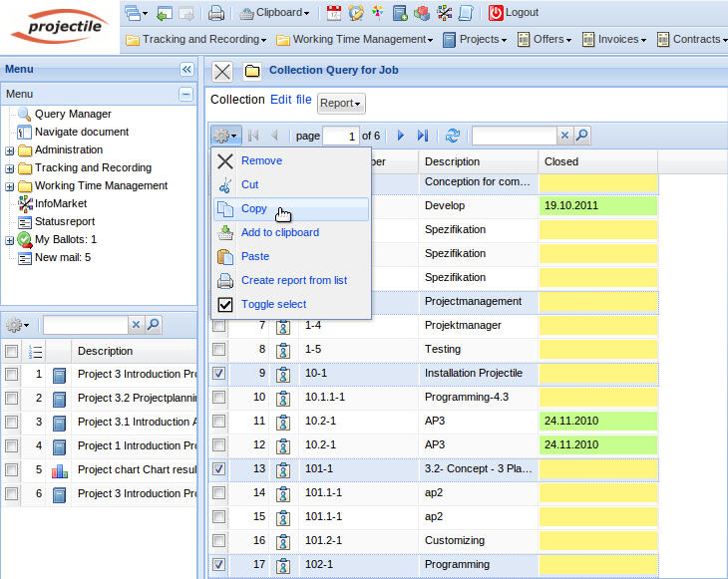This screenshot has height=579, width=728.
Task: Open Query Manager in the menu tree
Action: 73,114
